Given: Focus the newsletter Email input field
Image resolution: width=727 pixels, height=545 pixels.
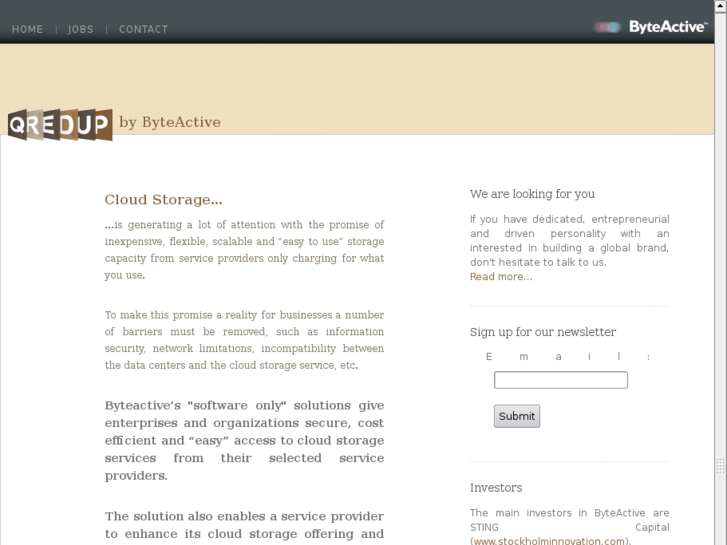Looking at the screenshot, I should point(561,380).
